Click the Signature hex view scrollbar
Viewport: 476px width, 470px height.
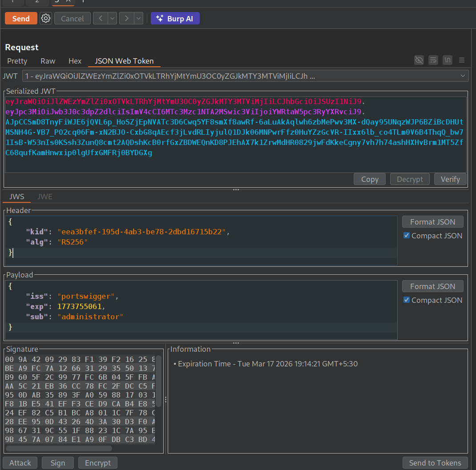point(158,381)
